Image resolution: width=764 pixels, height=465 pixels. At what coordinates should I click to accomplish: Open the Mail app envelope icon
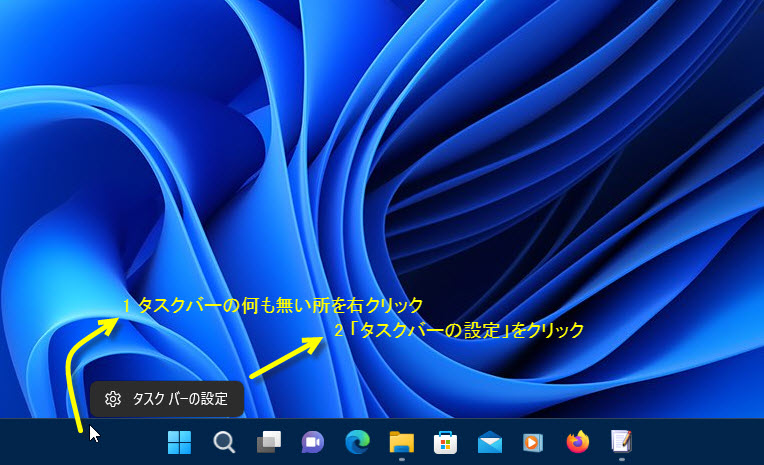click(489, 442)
